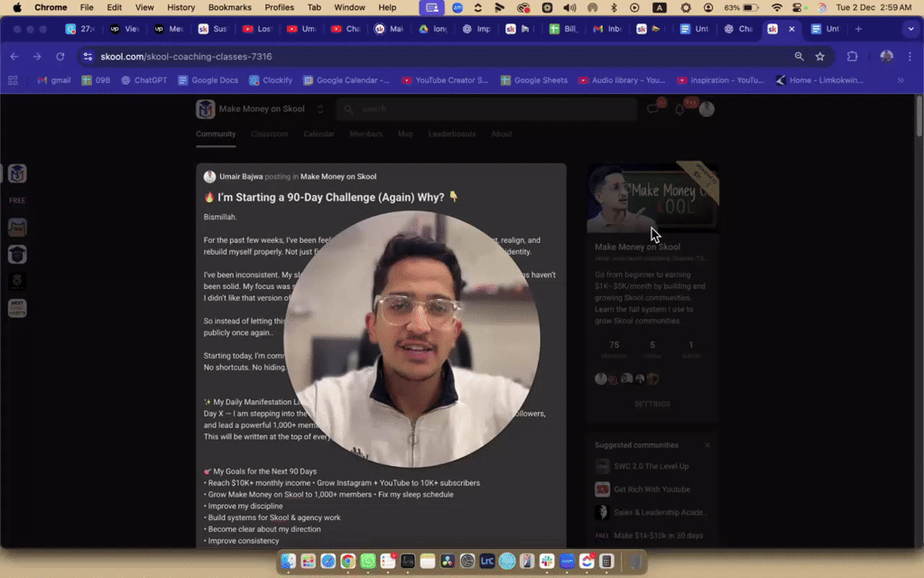Open DaVinci Resolve from the dock
This screenshot has height=578, width=924.
click(x=448, y=562)
